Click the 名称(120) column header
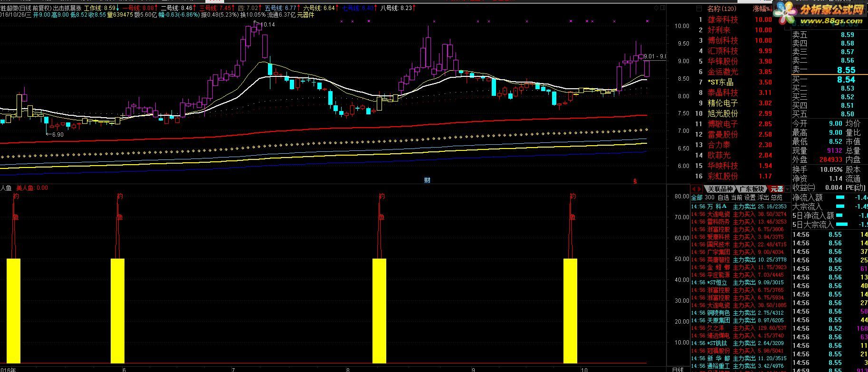868x372 pixels. pyautogui.click(x=721, y=9)
